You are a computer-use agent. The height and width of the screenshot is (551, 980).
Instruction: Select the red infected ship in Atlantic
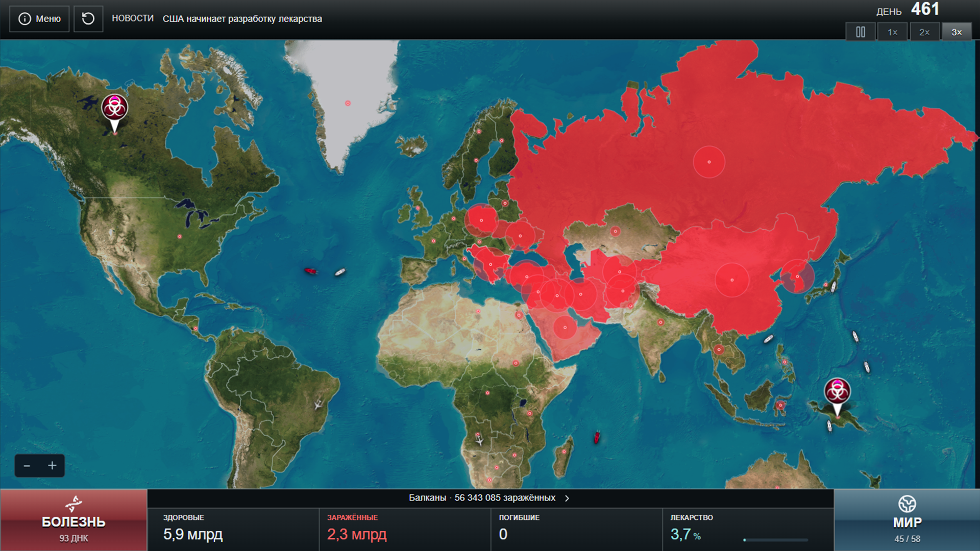pyautogui.click(x=310, y=271)
